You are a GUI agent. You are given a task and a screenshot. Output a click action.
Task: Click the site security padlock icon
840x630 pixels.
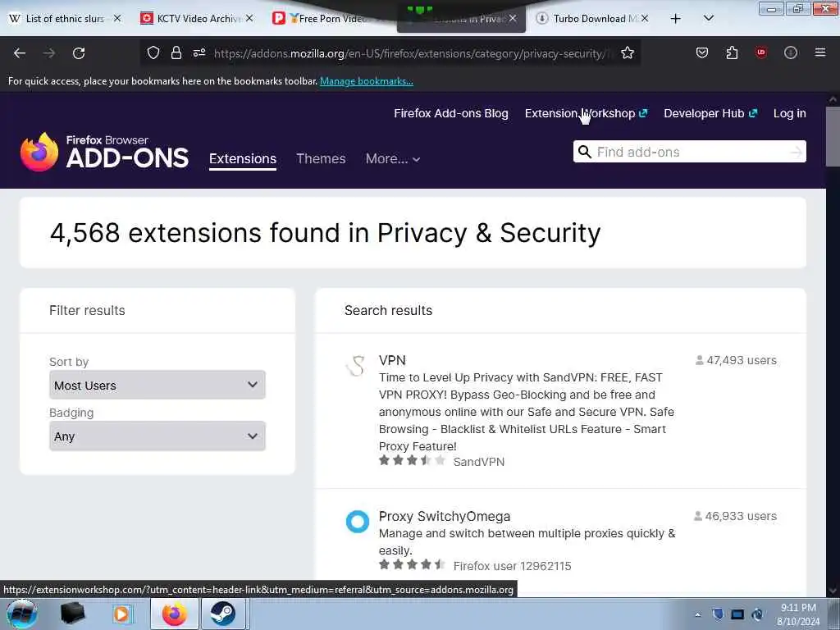[176, 52]
